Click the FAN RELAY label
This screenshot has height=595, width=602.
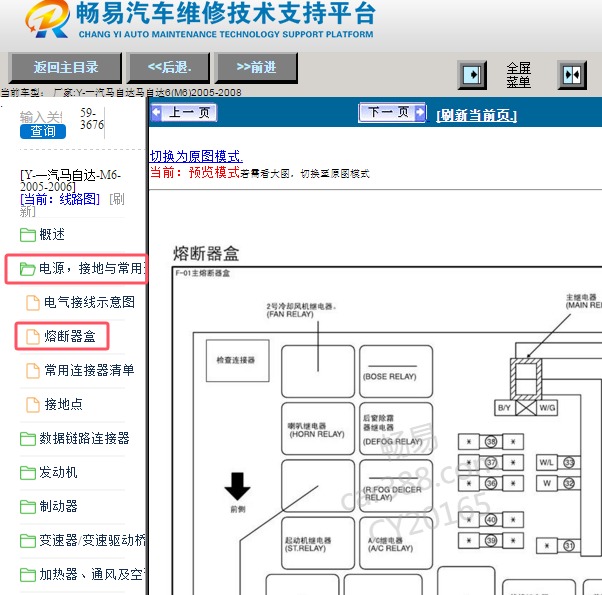tap(301, 310)
